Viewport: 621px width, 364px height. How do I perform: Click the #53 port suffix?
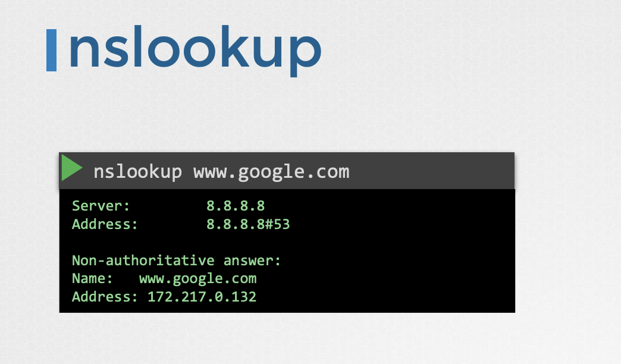click(278, 224)
